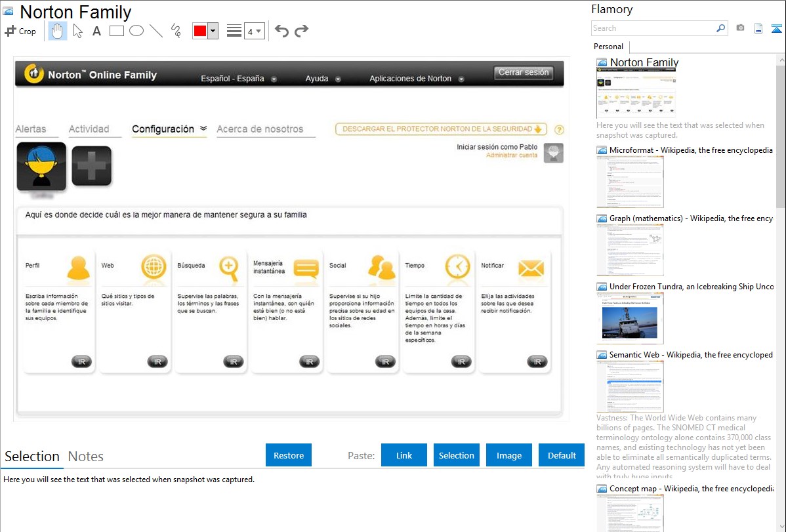
Task: Choose the arrow pointer tool
Action: point(77,31)
